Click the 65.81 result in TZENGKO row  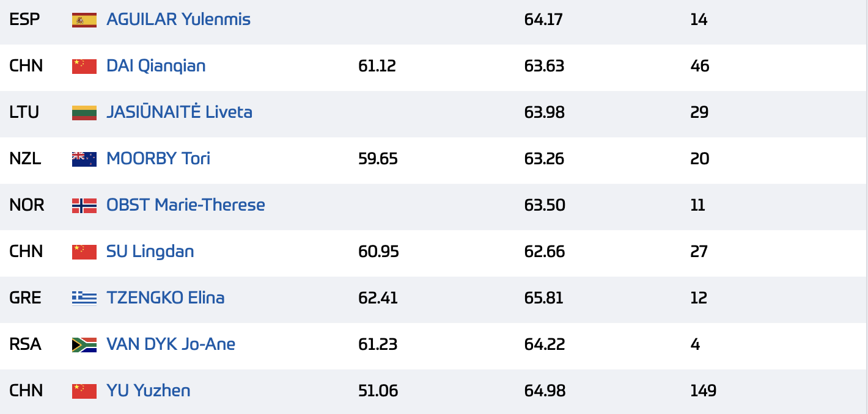coord(543,298)
